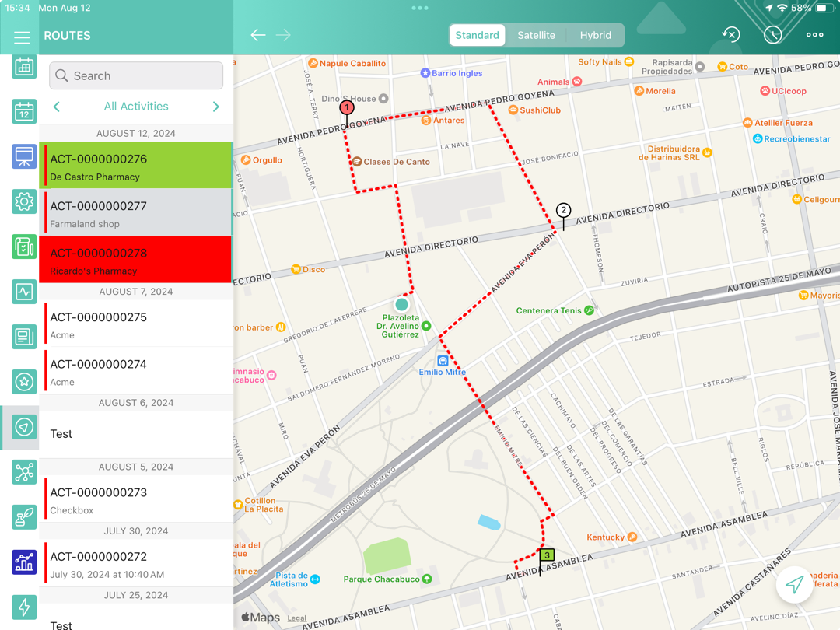Image resolution: width=840 pixels, height=630 pixels.
Task: Tap route marker 2 on the map
Action: [563, 209]
